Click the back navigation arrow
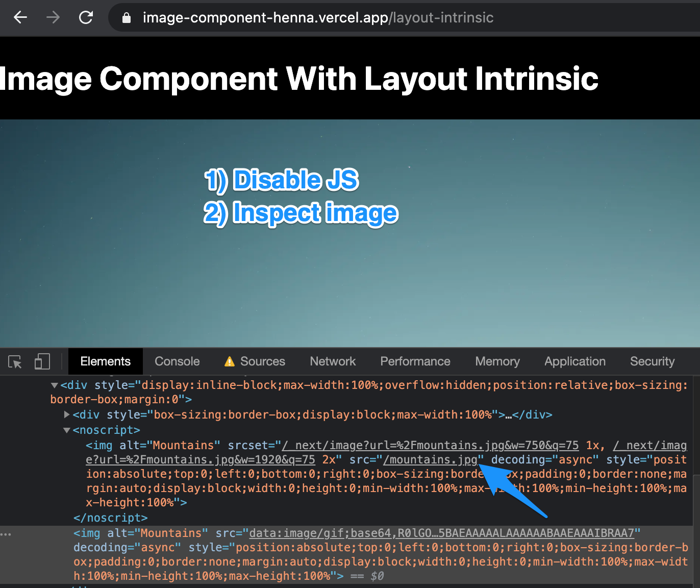 tap(20, 17)
